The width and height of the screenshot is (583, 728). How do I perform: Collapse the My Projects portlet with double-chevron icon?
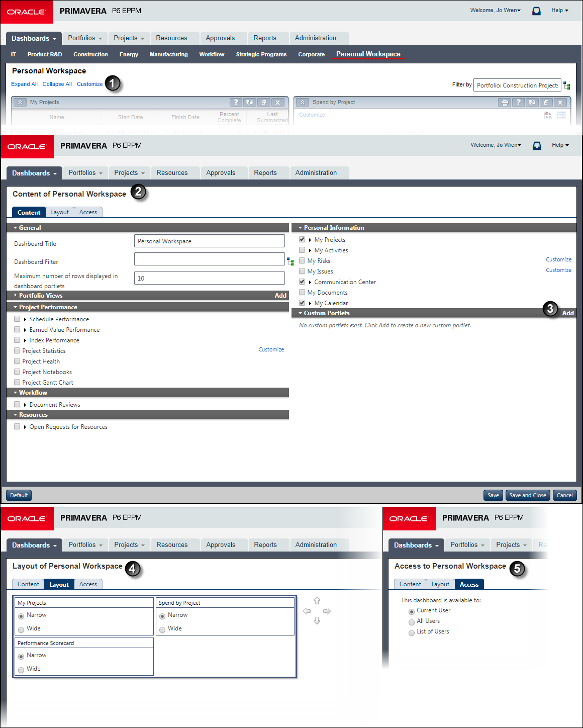(20, 102)
